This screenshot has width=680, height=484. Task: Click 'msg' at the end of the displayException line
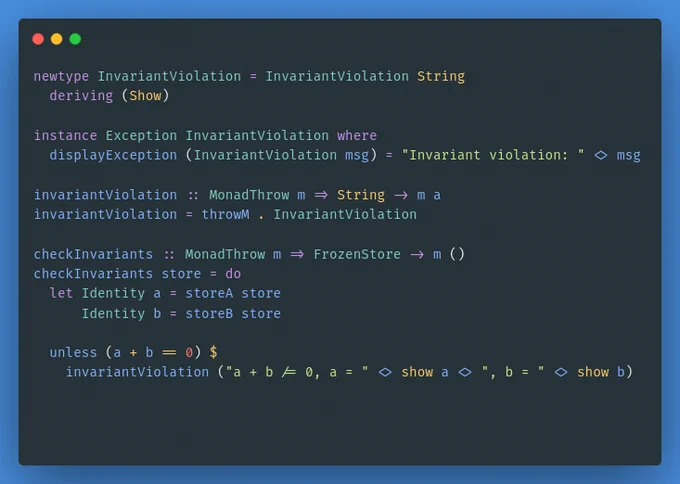pos(628,155)
